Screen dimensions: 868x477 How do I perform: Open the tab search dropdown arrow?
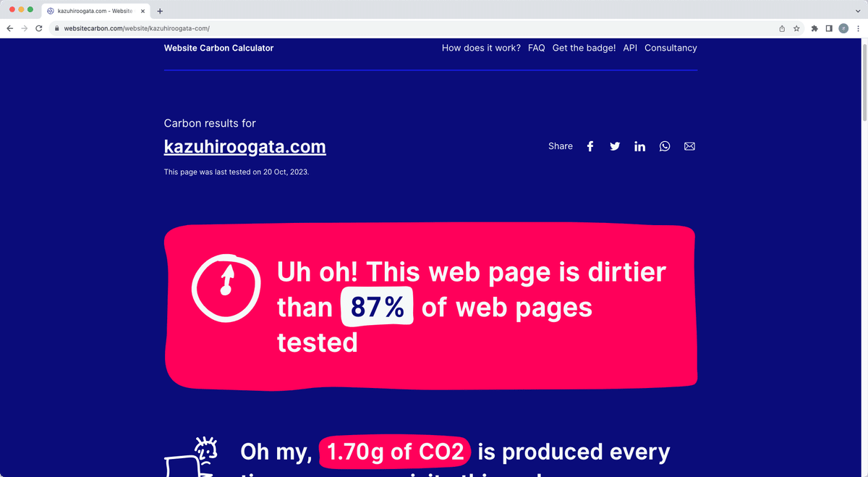(x=856, y=11)
